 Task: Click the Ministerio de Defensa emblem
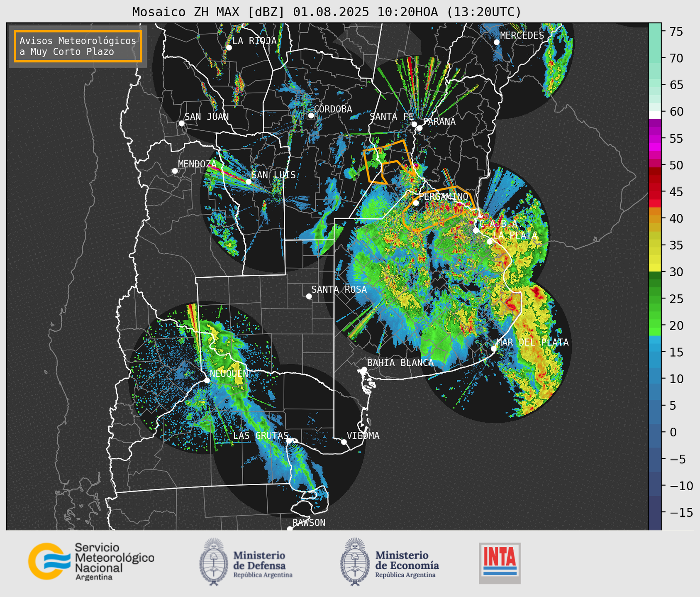[x=214, y=562]
